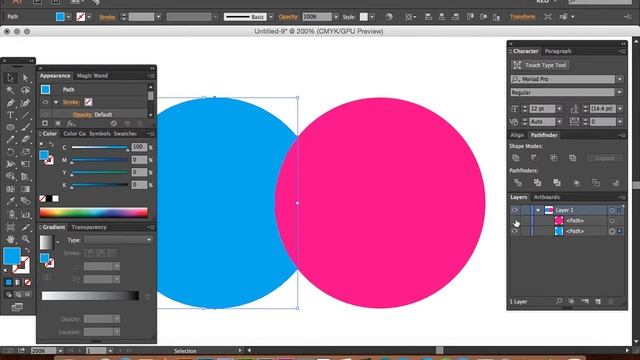
Task: Select the Ellipse tool
Action: 10,127
